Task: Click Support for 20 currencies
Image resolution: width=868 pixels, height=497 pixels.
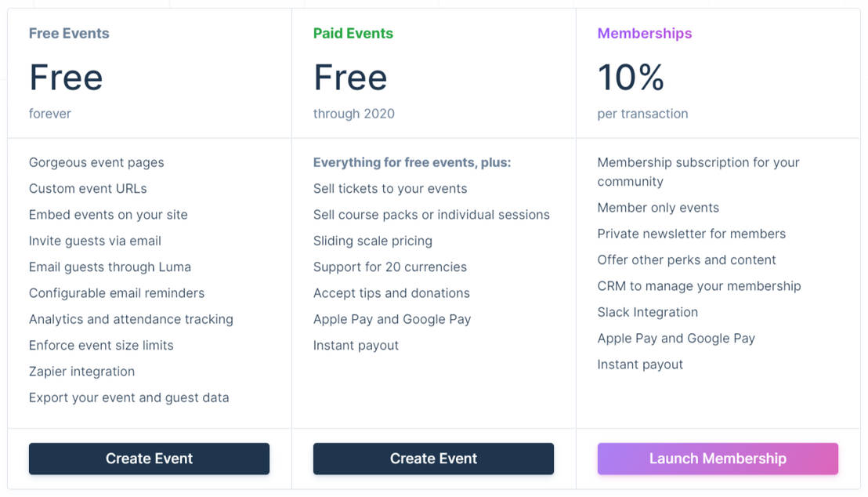Action: pos(389,267)
